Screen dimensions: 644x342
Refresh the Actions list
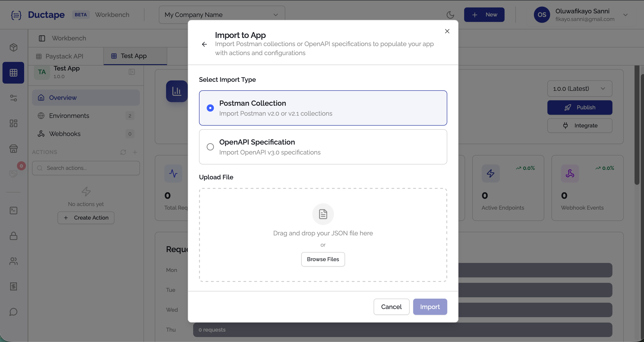pos(123,152)
